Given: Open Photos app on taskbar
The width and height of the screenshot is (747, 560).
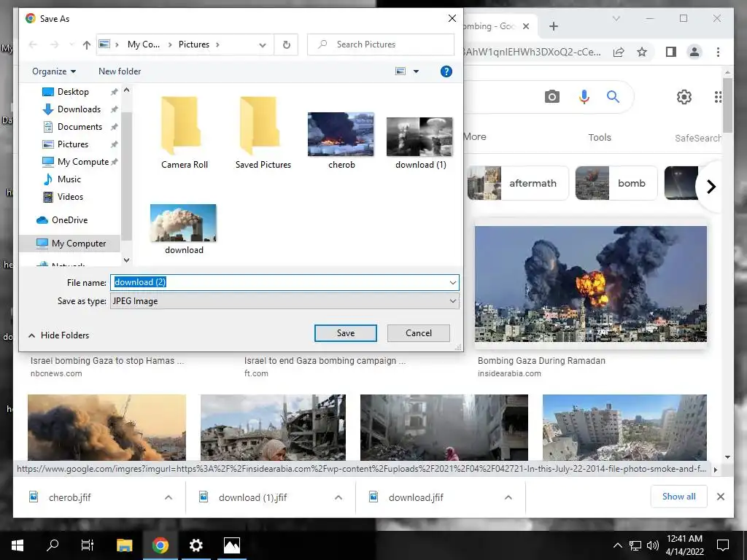Looking at the screenshot, I should [x=231, y=545].
